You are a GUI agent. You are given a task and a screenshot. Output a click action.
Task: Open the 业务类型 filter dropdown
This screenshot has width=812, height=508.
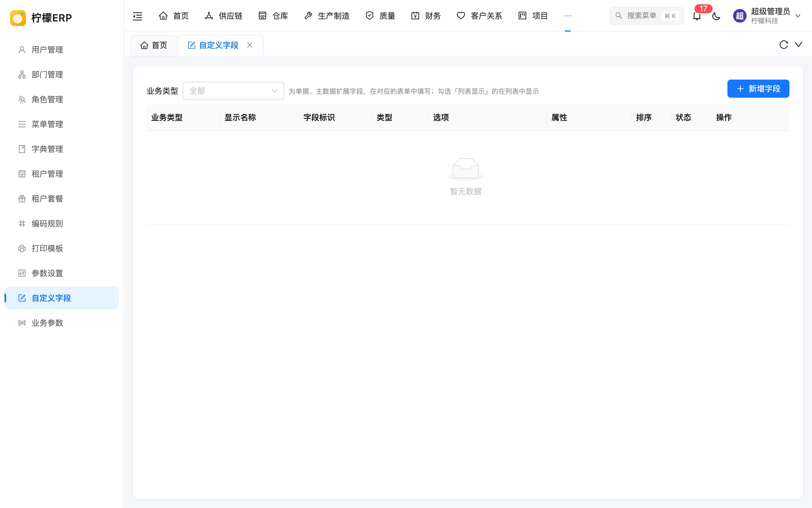coord(233,91)
